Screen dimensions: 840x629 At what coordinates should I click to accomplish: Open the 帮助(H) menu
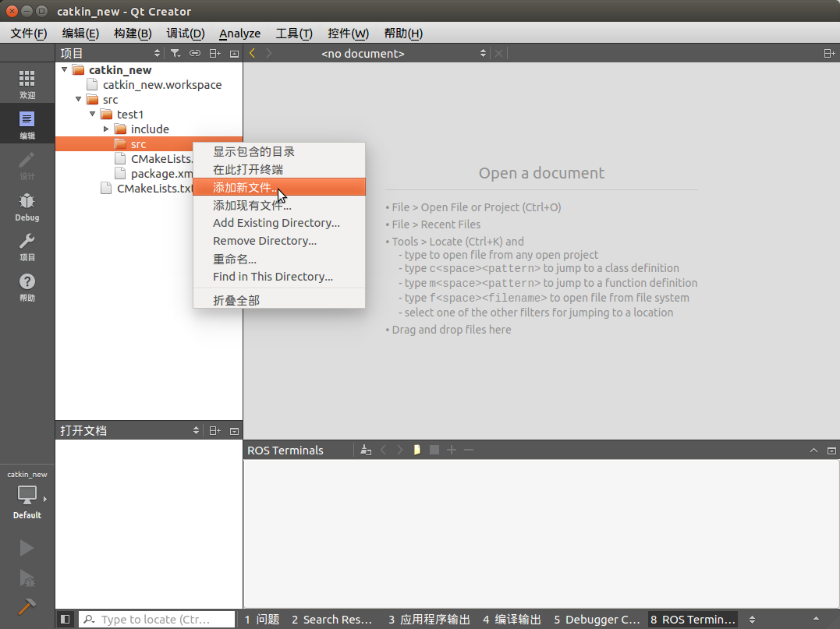[403, 34]
